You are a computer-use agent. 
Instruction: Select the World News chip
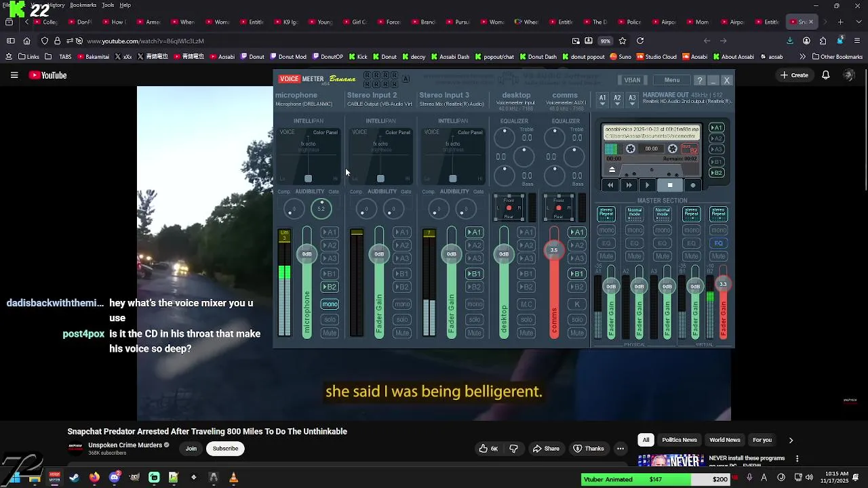tap(725, 440)
